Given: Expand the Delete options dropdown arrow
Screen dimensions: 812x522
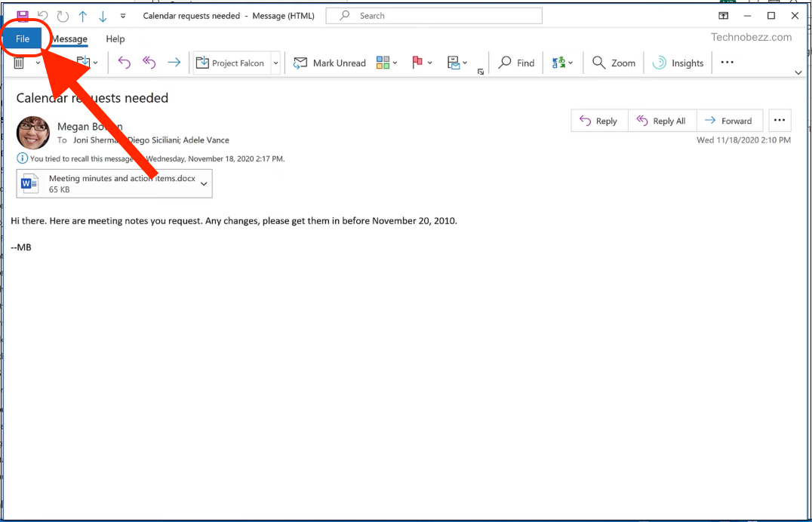Looking at the screenshot, I should pyautogui.click(x=38, y=63).
